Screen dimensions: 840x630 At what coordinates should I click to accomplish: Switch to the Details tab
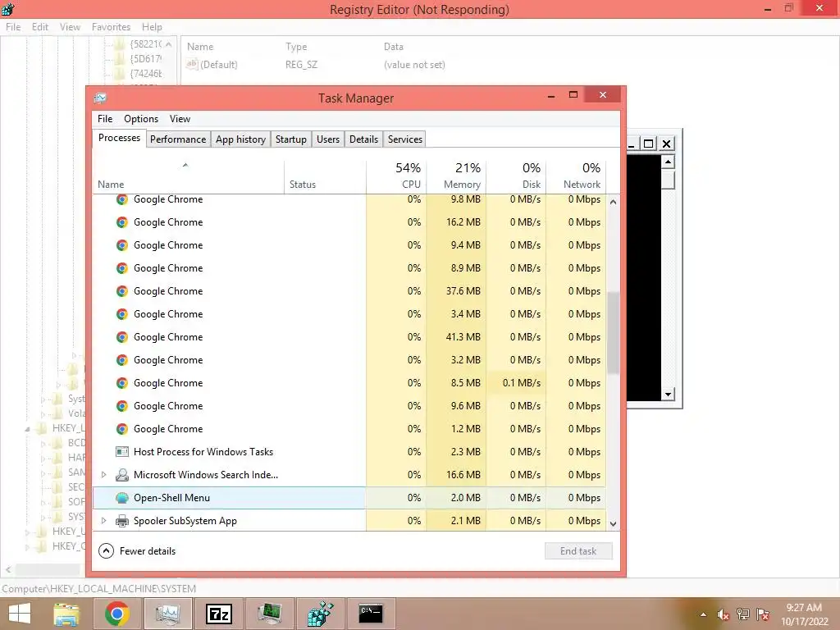coord(363,139)
